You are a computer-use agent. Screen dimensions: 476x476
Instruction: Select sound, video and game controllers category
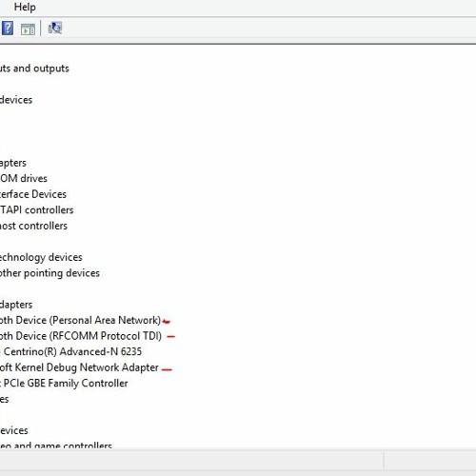[x=56, y=445]
